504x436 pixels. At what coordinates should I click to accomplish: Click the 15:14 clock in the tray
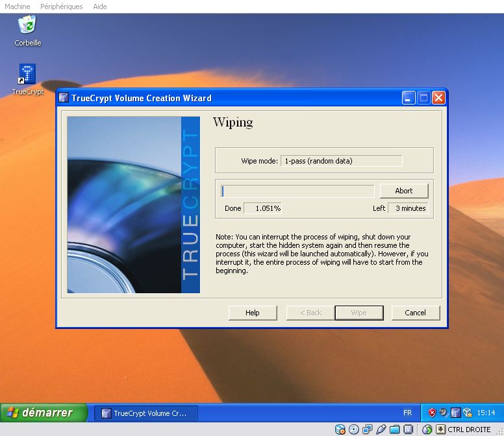(x=486, y=413)
